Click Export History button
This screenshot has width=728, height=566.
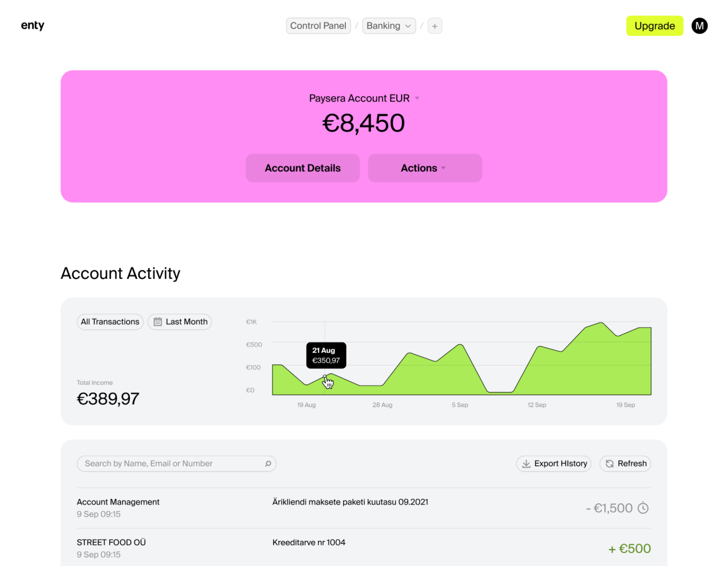click(553, 464)
